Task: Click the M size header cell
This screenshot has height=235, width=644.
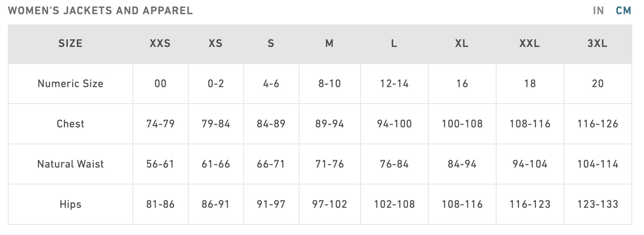Action: click(x=329, y=43)
